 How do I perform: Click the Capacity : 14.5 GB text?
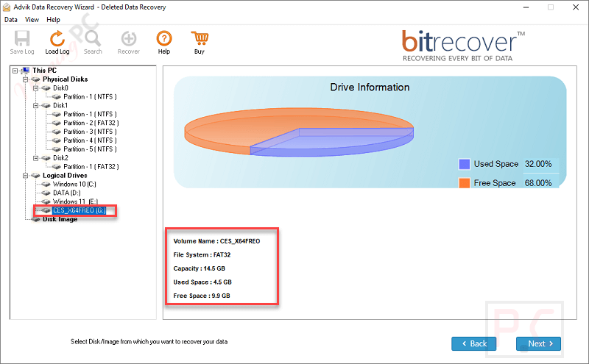[199, 268]
